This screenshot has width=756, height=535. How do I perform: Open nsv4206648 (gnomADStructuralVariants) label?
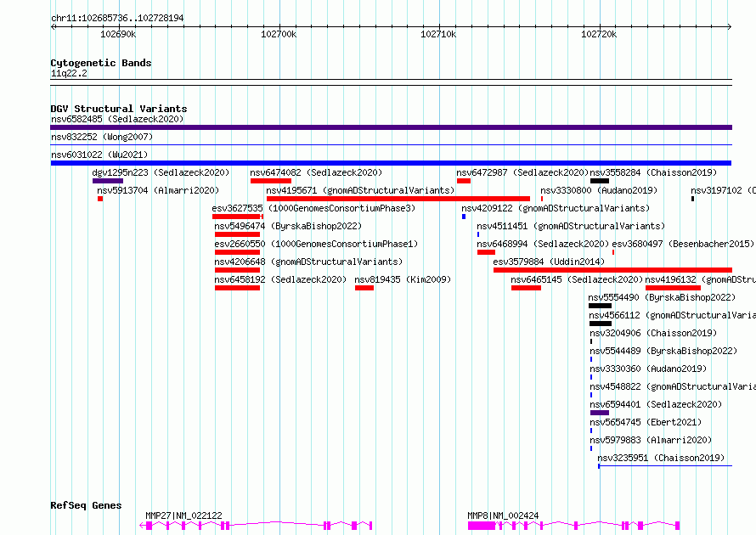(x=308, y=262)
